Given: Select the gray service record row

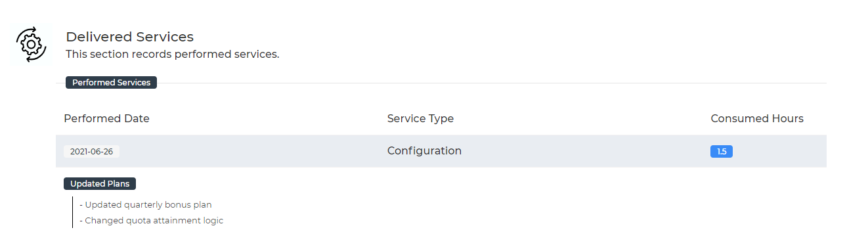Looking at the screenshot, I should [441, 151].
